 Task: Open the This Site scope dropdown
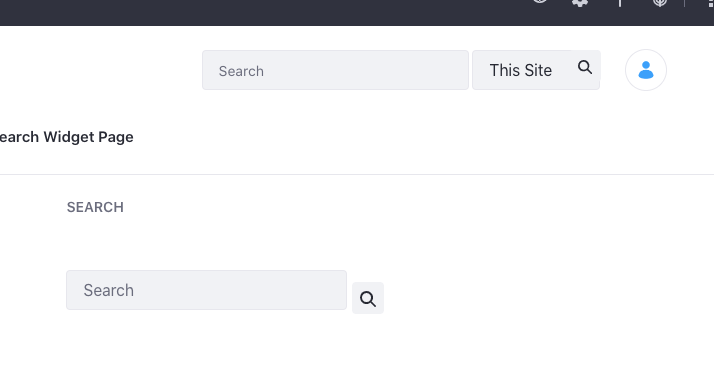(524, 70)
